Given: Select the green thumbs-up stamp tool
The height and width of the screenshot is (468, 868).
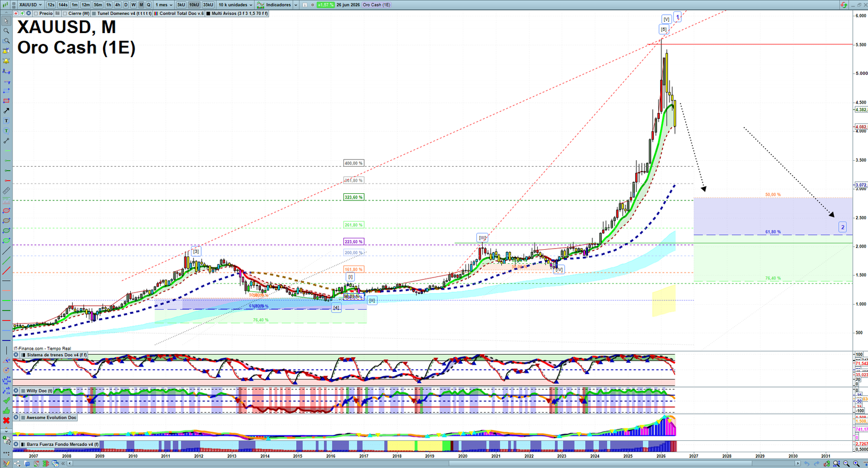Looking at the screenshot, I should (x=7, y=411).
